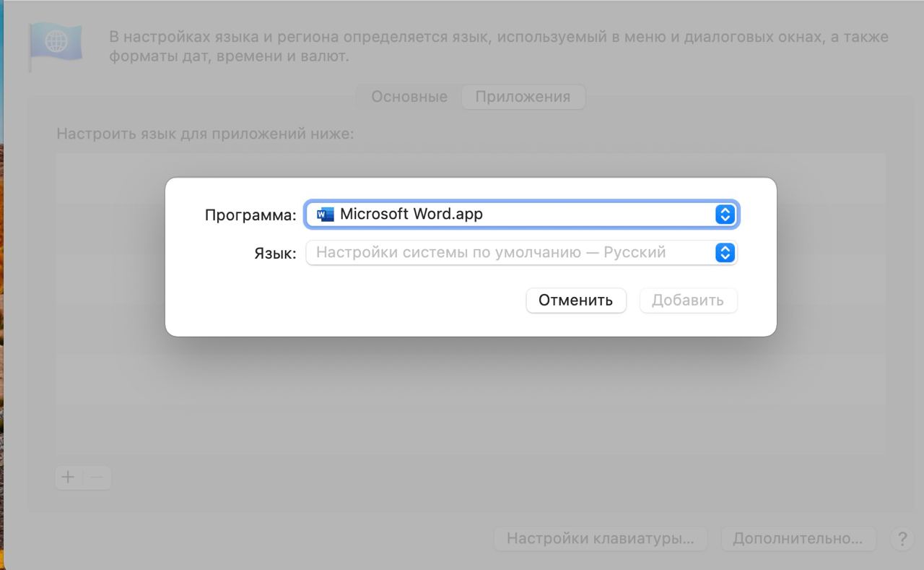The width and height of the screenshot is (924, 570).
Task: Open the Программа app dropdown
Action: tap(521, 214)
